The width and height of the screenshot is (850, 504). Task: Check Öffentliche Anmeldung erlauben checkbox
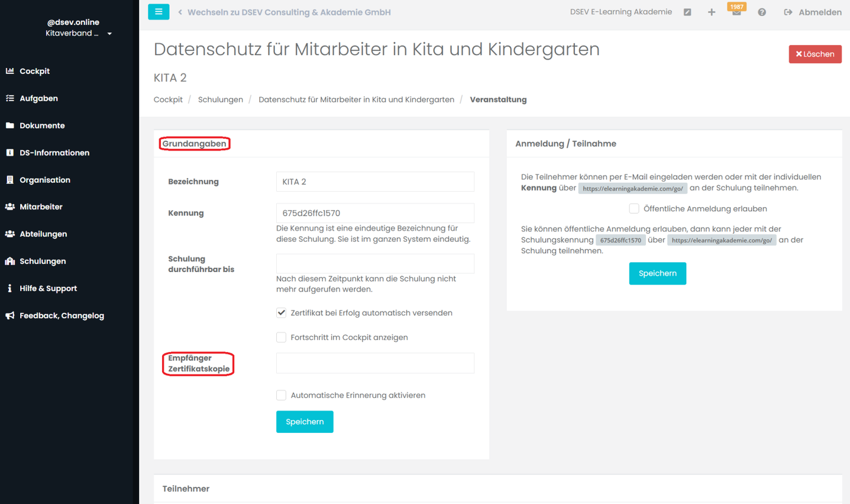634,208
